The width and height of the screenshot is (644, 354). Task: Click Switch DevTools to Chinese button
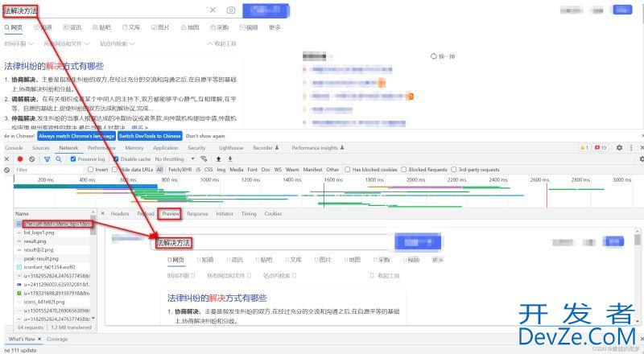[x=150, y=136]
